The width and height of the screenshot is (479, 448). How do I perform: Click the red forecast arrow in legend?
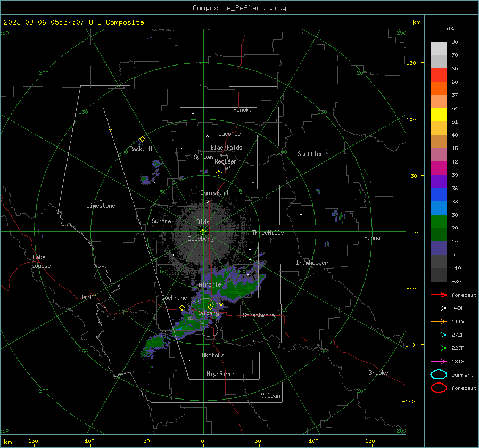click(439, 295)
